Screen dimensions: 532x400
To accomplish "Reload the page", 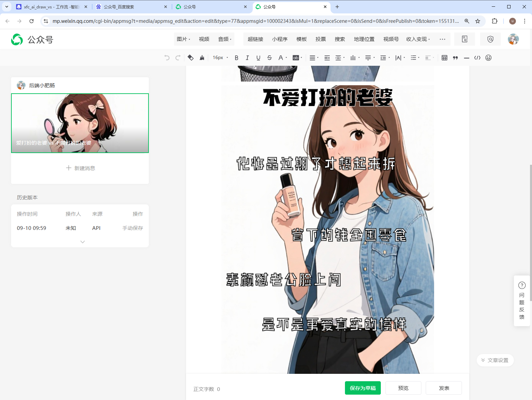I will pos(32,21).
